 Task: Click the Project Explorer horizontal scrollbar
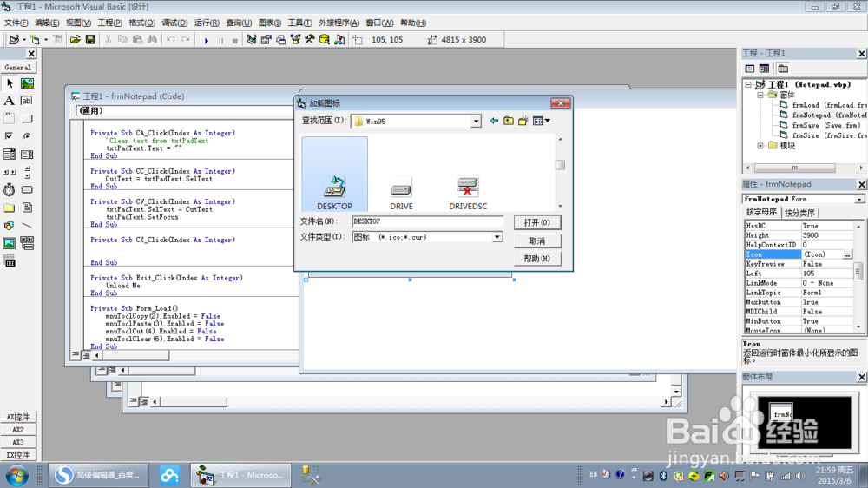795,168
